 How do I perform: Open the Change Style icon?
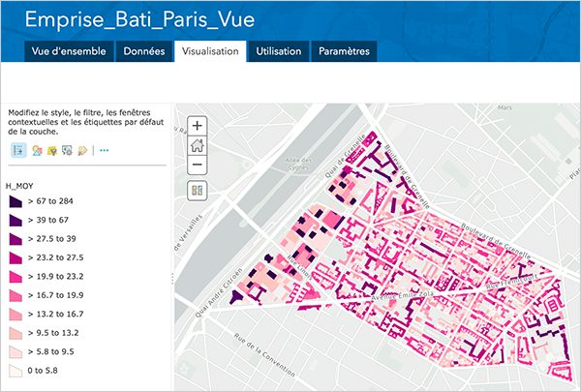tap(37, 150)
